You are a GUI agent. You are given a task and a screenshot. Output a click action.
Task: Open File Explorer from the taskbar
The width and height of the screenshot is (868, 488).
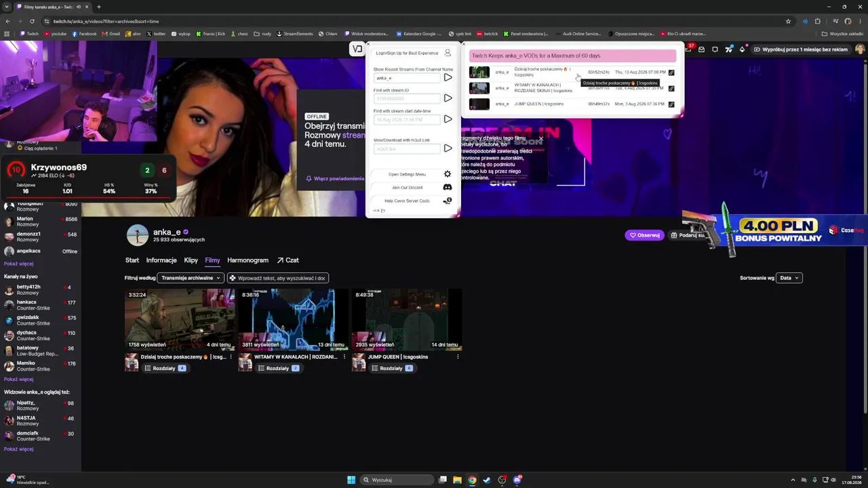pos(457,480)
